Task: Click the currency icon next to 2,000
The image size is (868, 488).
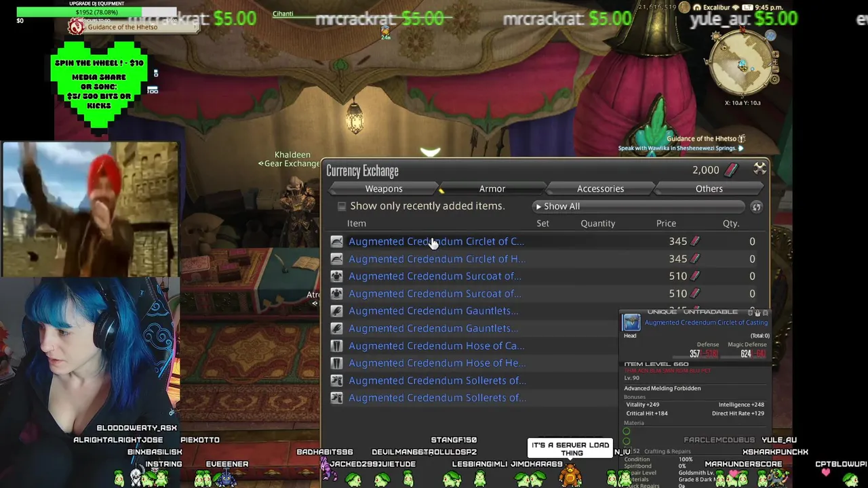Action: click(731, 170)
